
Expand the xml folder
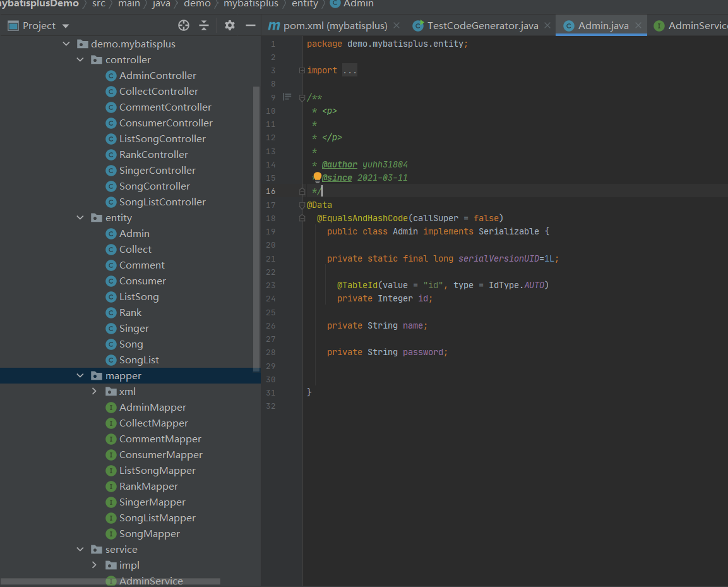coord(94,391)
